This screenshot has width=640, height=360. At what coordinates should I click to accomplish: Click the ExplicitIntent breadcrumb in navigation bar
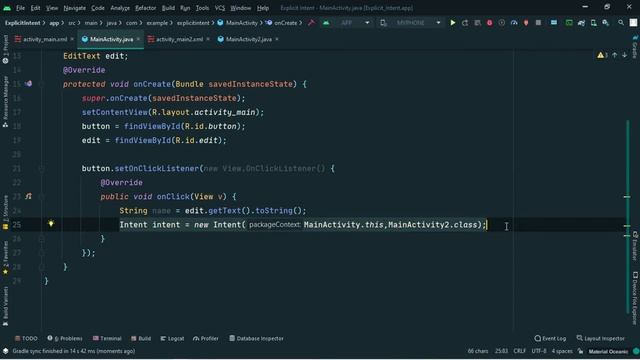pyautogui.click(x=22, y=23)
